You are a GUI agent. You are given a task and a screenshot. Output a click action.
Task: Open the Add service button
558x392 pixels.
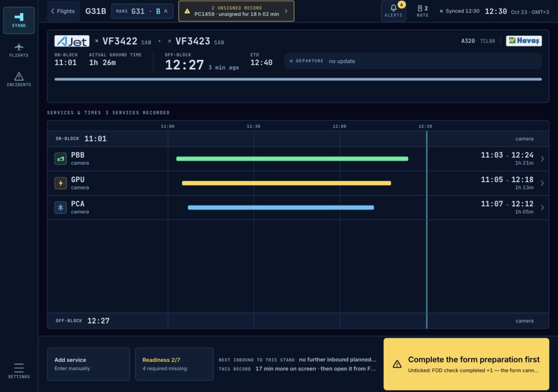point(88,364)
